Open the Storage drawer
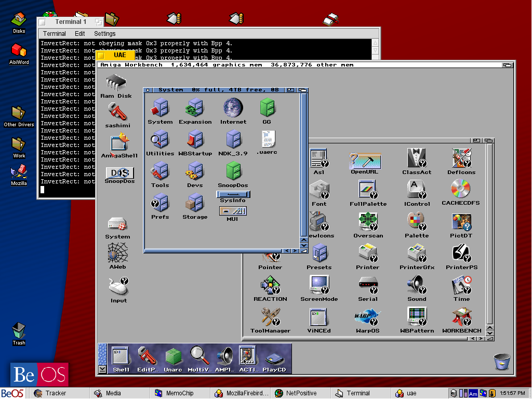532x399 pixels. pos(195,203)
